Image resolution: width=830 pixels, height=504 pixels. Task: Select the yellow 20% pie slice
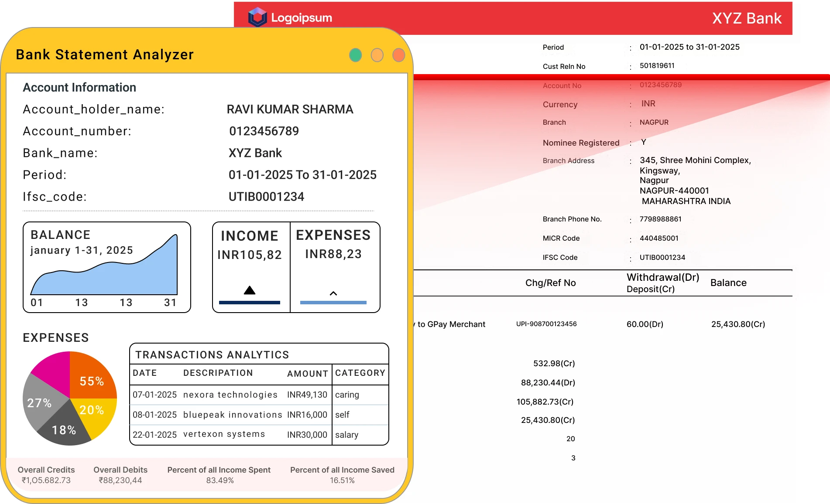click(94, 414)
